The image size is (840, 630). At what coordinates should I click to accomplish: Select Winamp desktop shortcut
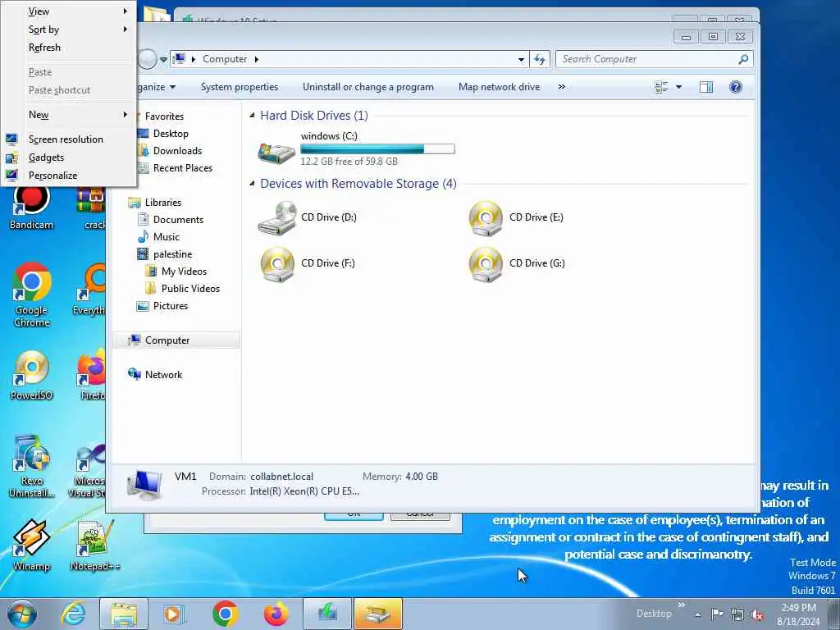[x=32, y=546]
